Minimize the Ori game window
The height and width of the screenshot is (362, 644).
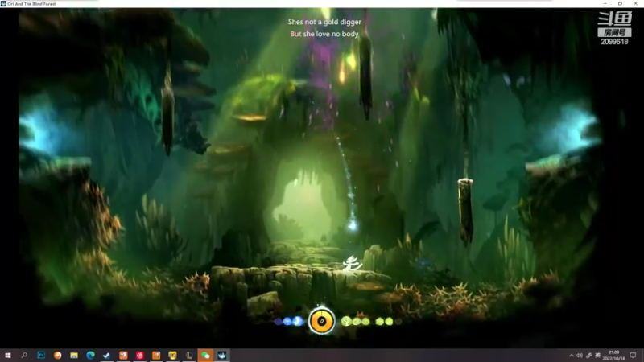pyautogui.click(x=605, y=4)
